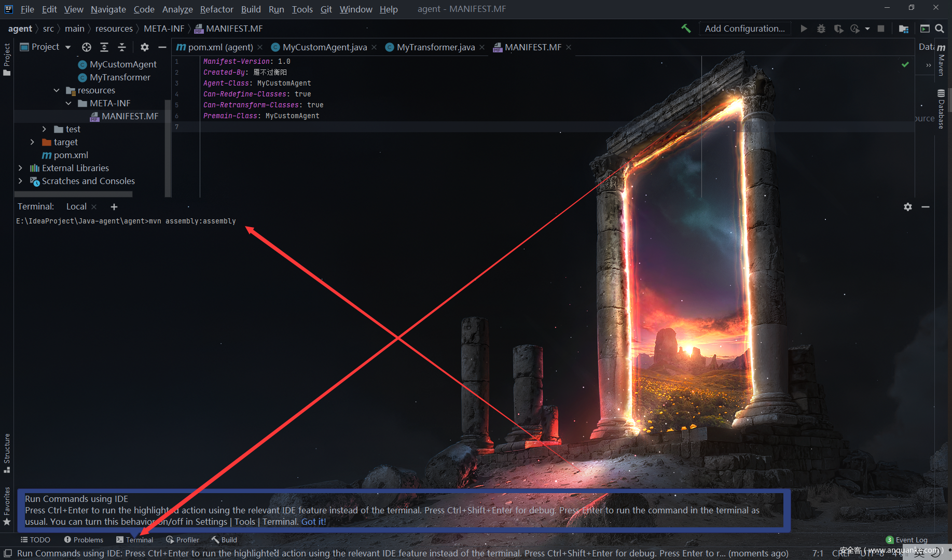The height and width of the screenshot is (560, 952).
Task: Open the Git menu
Action: click(x=326, y=9)
